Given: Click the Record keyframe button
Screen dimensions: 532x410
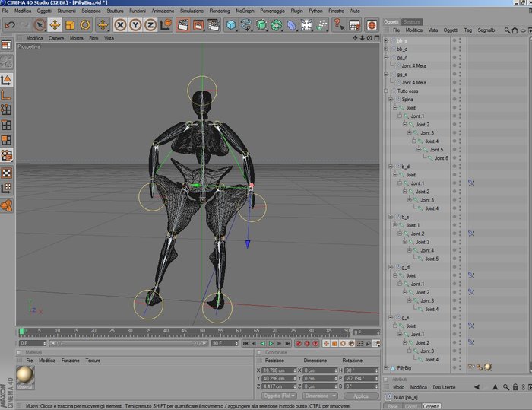Looking at the screenshot, I should [299, 343].
